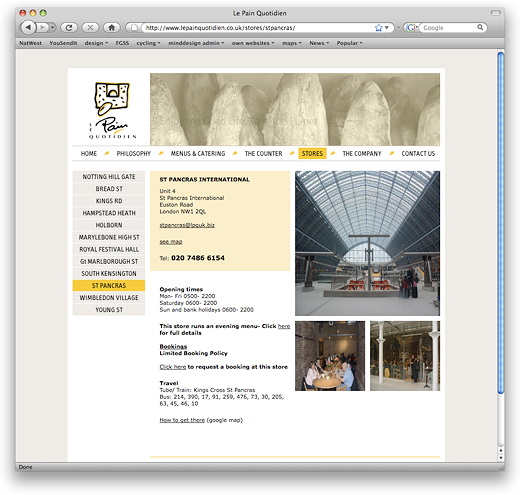Select NOTTING HILL GATE store
Image resolution: width=520 pixels, height=495 pixels.
pyautogui.click(x=109, y=177)
